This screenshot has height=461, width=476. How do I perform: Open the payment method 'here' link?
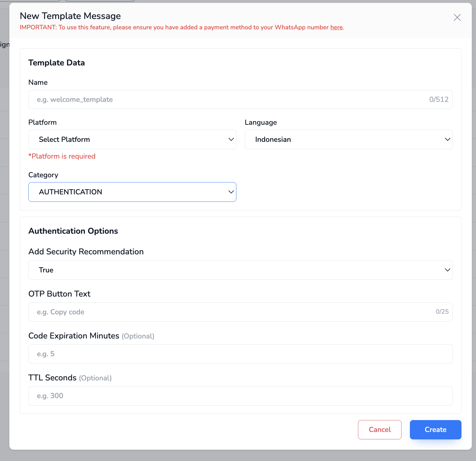[336, 27]
